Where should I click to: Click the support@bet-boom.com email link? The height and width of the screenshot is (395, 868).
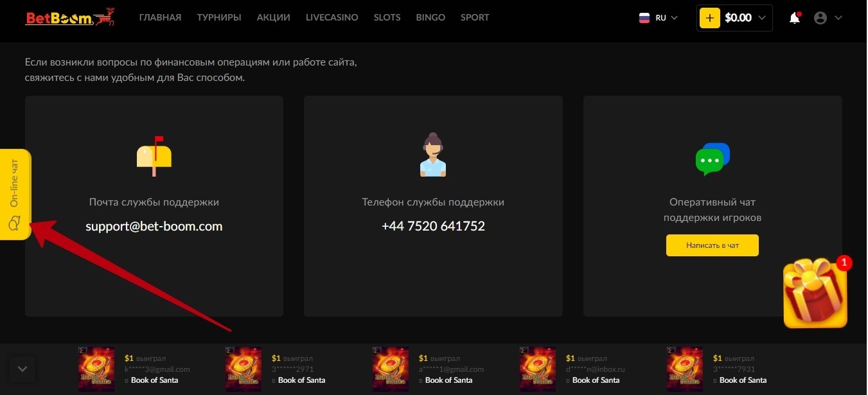(x=154, y=226)
